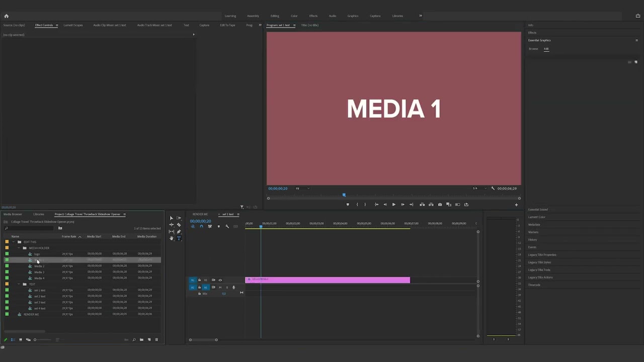Image resolution: width=644 pixels, height=362 pixels.
Task: Enable A1 voice-over record microphone
Action: click(233, 288)
